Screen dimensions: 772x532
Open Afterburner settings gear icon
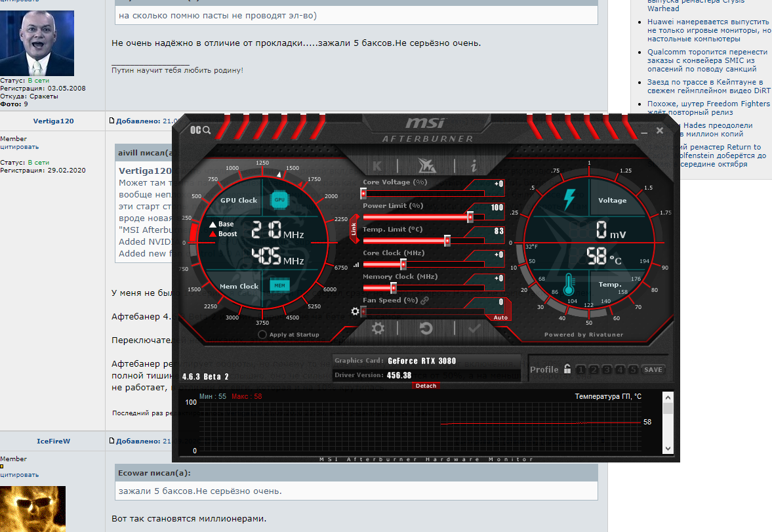click(x=378, y=328)
